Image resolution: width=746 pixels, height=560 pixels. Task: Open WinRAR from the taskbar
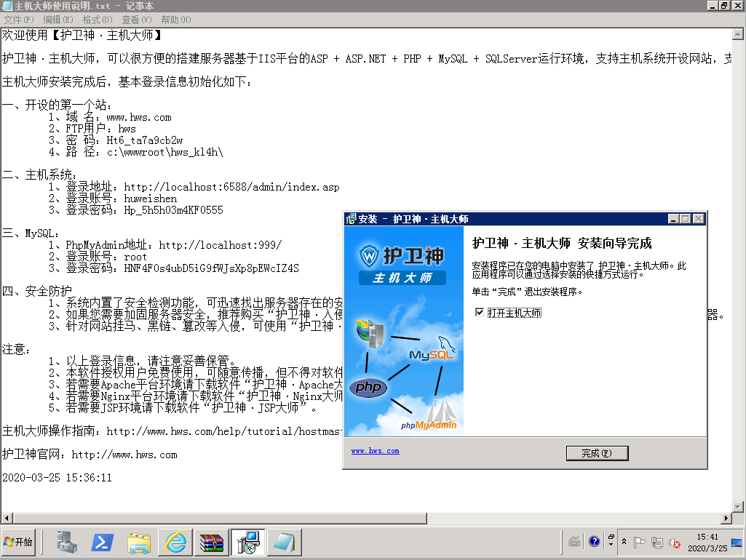coord(212,543)
